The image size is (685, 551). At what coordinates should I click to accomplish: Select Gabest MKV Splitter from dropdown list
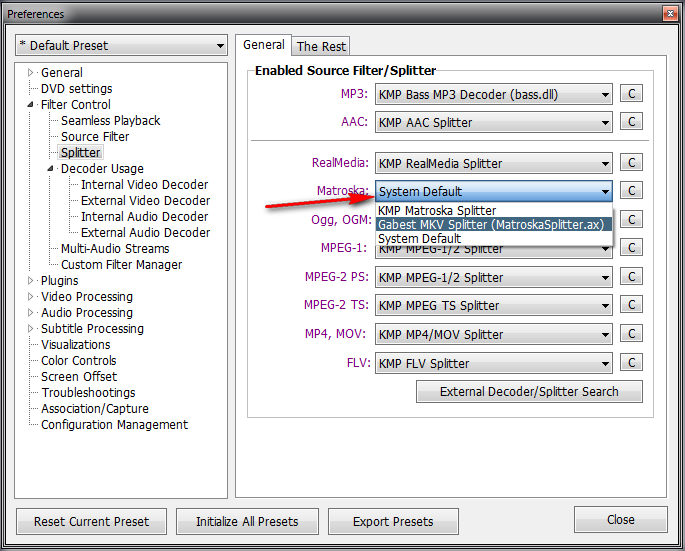click(491, 225)
